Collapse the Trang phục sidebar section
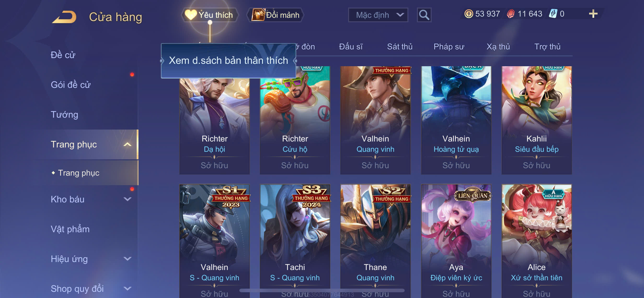644x298 pixels. (127, 144)
